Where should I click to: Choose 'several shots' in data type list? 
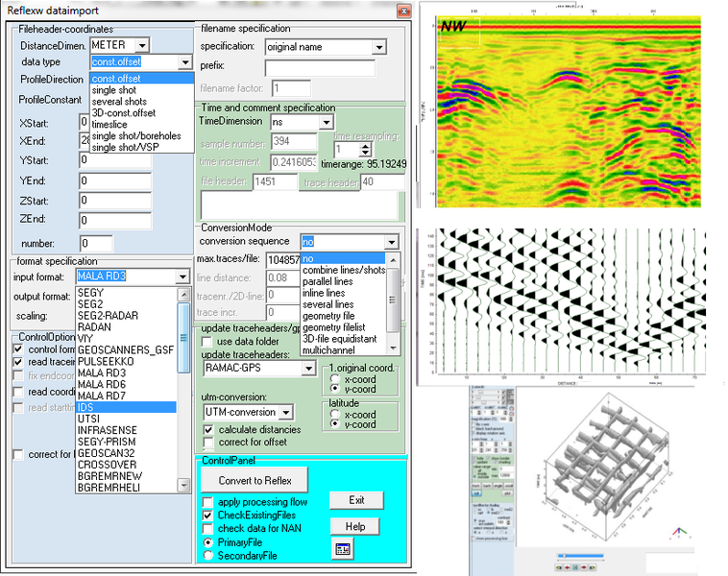[120, 102]
